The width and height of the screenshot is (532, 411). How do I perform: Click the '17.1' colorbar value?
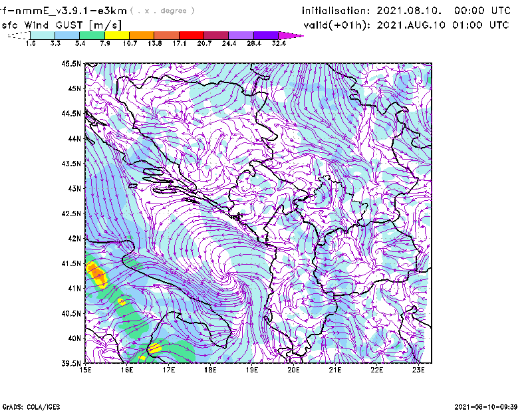[179, 43]
